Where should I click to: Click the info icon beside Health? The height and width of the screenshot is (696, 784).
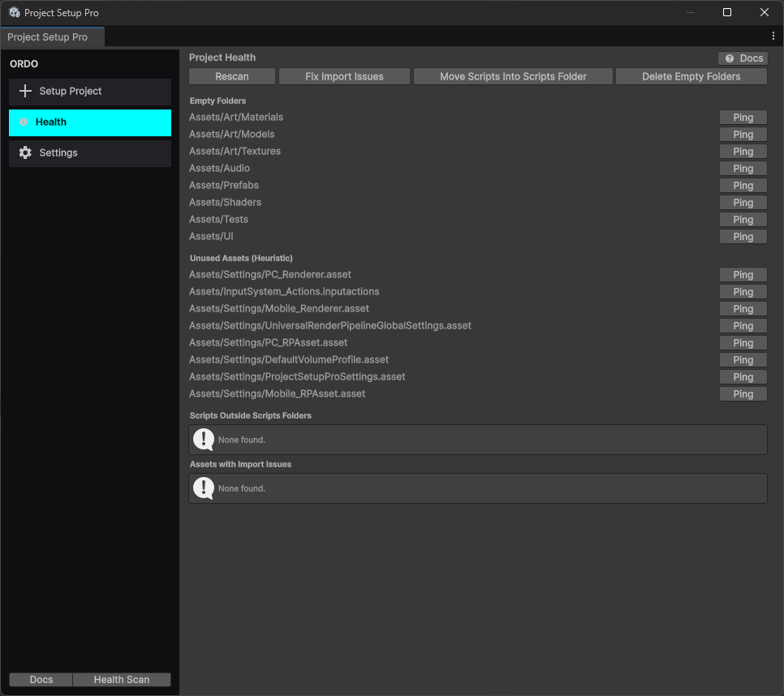coord(24,122)
